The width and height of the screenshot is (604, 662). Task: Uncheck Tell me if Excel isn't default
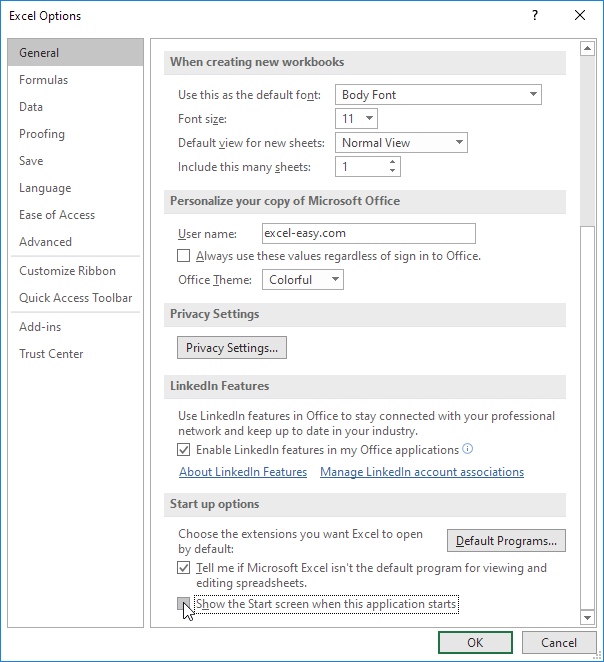(184, 568)
